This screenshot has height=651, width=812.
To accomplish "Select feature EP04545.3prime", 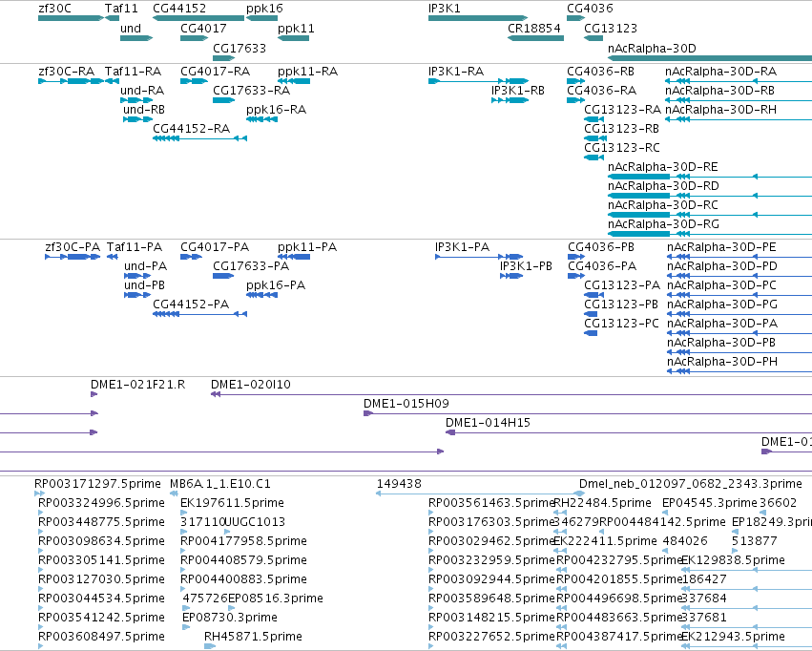I will pos(666,513).
